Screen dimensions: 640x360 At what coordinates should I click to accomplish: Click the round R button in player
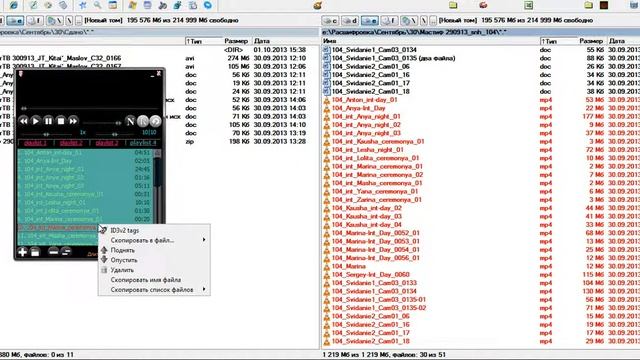(143, 121)
